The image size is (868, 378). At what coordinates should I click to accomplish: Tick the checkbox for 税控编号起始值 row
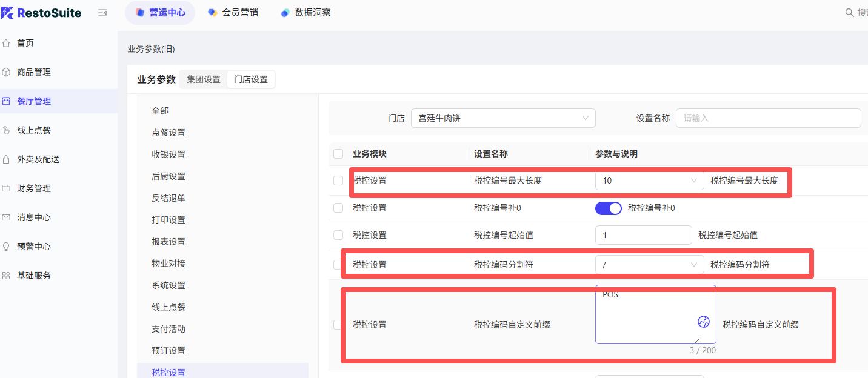click(338, 235)
